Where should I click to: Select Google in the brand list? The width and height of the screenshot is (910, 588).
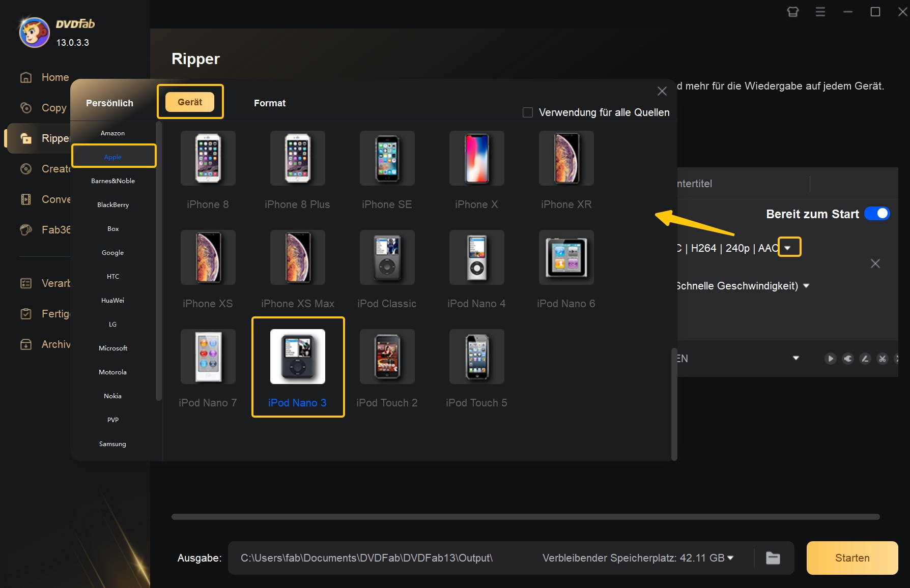click(113, 252)
